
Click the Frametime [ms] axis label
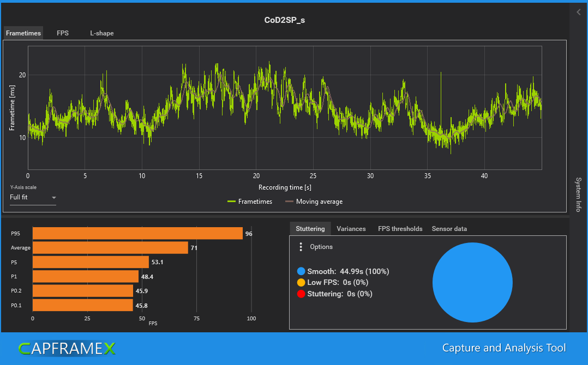coord(12,108)
